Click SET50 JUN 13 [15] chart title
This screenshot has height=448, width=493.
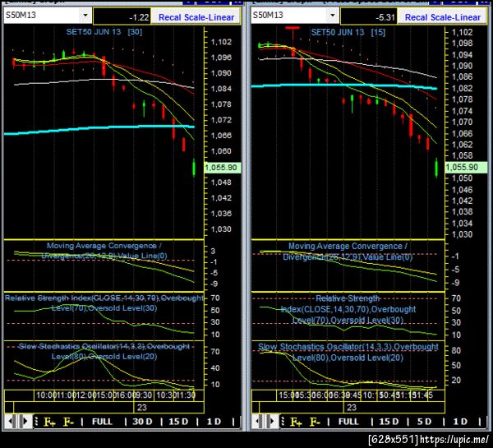[348, 32]
